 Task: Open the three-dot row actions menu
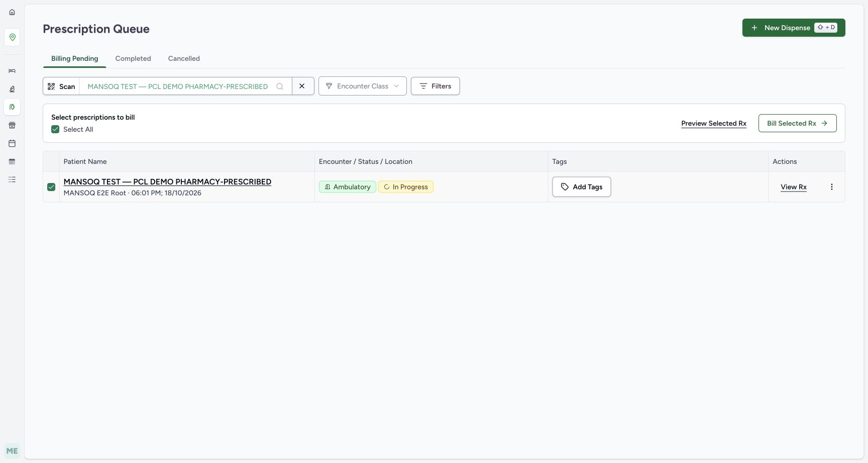coord(832,187)
